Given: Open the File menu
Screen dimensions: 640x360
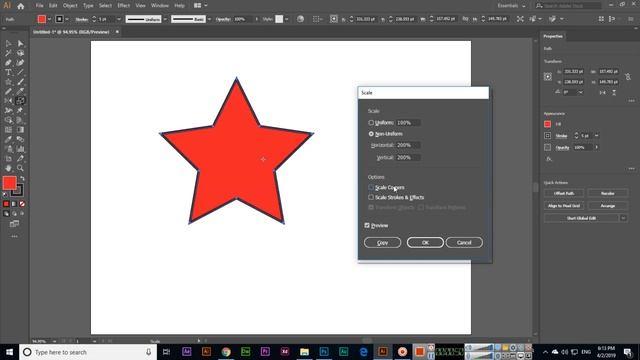Looking at the screenshot, I should tap(39, 6).
